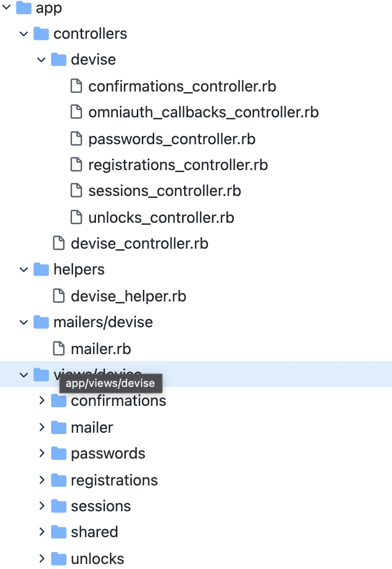This screenshot has height=569, width=392.
Task: Click file icon next to devise_helper.rb
Action: tap(59, 296)
